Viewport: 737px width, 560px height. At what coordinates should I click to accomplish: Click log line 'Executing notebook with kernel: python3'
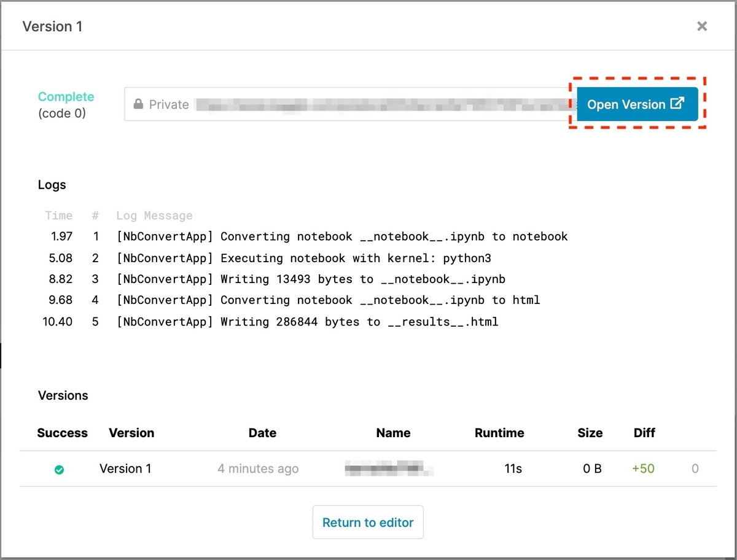[x=304, y=258]
